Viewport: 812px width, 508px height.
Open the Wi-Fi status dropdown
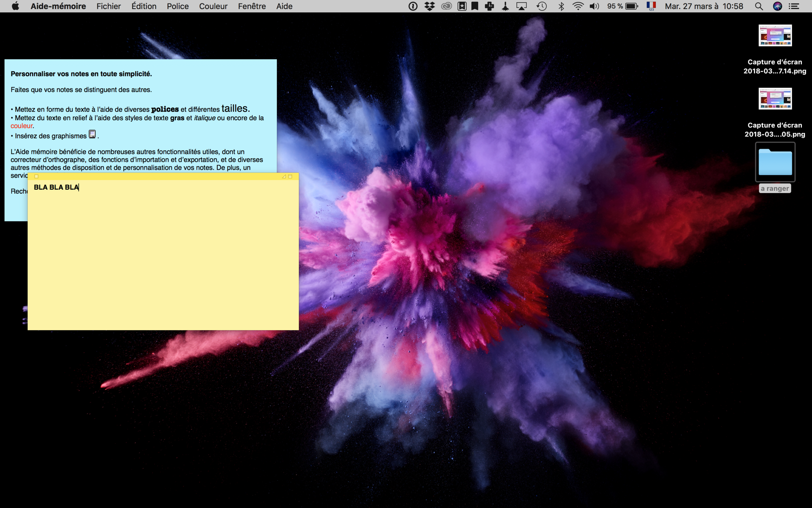tap(578, 6)
